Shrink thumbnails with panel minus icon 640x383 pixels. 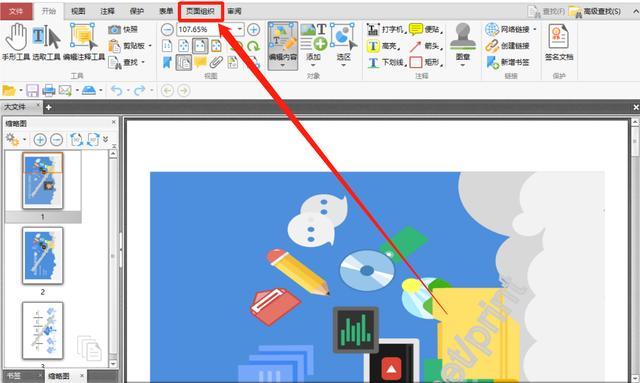click(56, 140)
